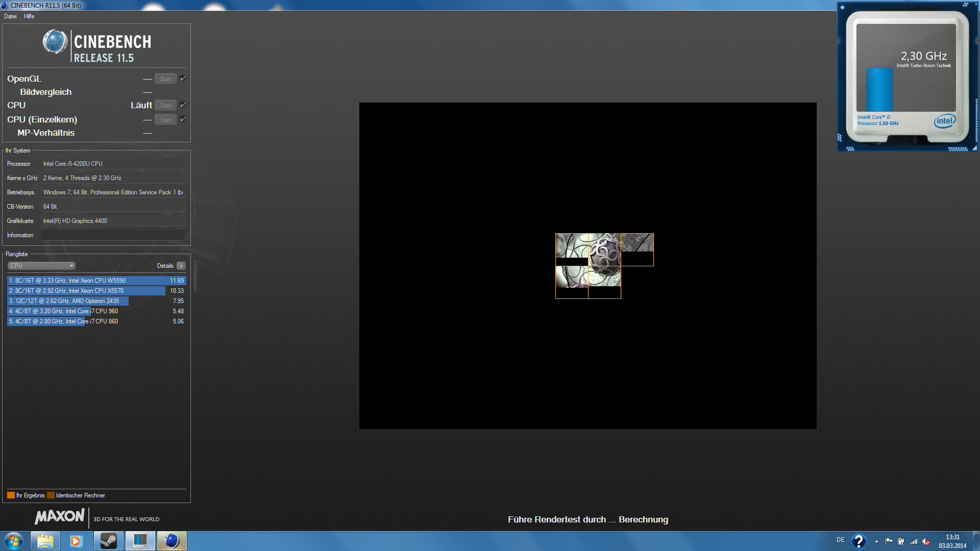Toggle the OpenGL test checkbox
The height and width of the screenshot is (551, 980).
coord(183,79)
